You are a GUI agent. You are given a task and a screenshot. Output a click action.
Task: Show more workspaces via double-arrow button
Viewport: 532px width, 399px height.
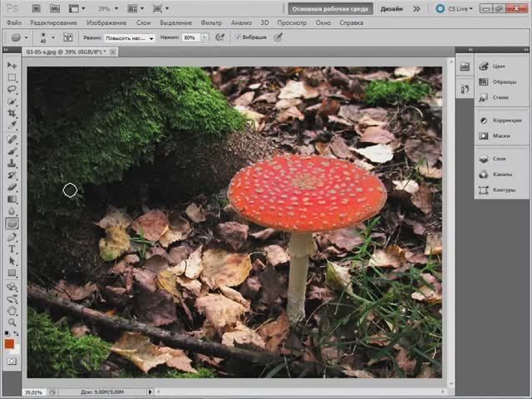[416, 9]
